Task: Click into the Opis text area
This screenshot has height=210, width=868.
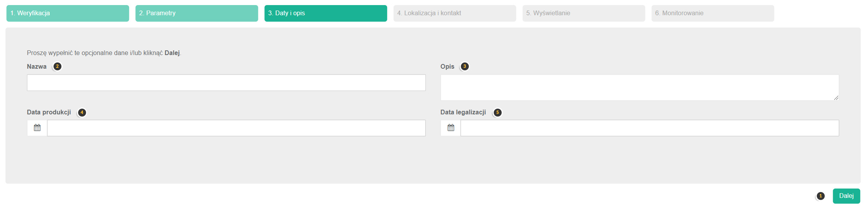Action: (x=639, y=87)
